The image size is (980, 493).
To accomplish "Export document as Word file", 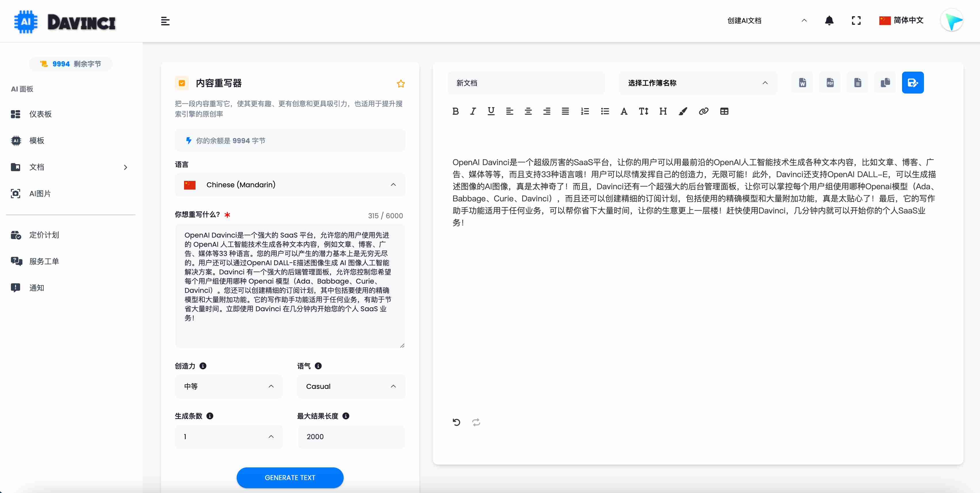I will coord(802,83).
